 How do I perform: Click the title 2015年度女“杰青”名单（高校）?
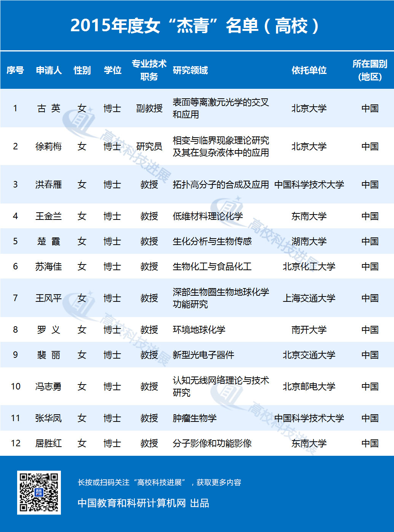point(196,26)
